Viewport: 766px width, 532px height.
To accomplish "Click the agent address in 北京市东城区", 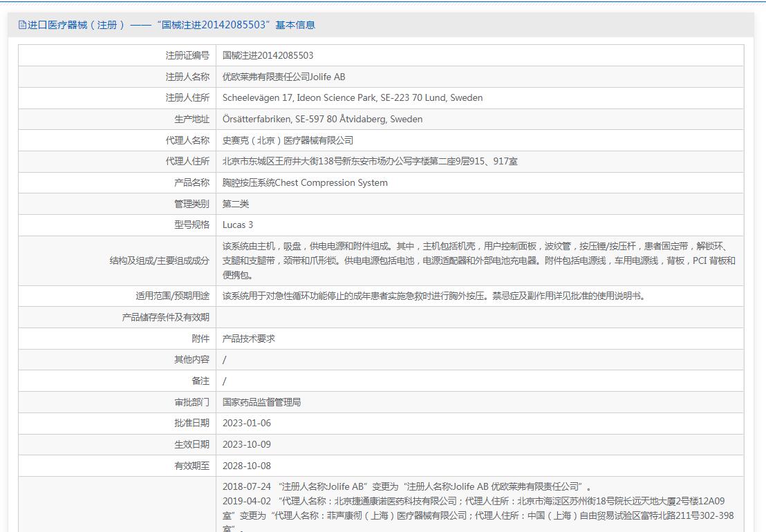I will click(x=370, y=162).
